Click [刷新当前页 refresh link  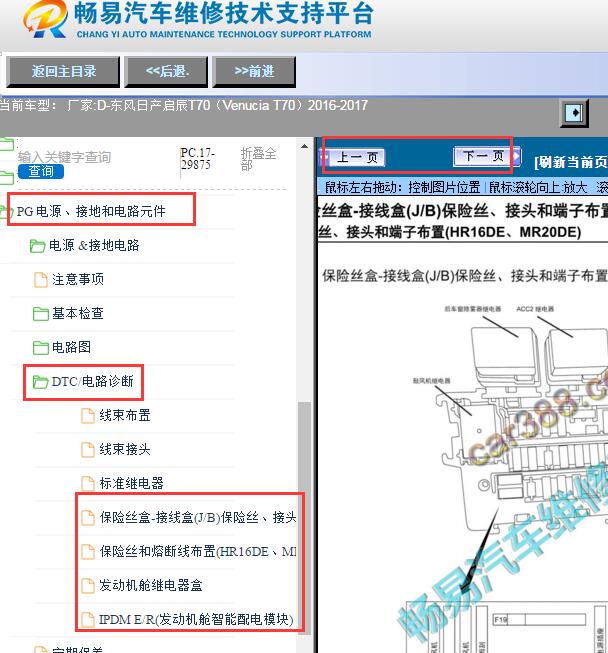571,162
